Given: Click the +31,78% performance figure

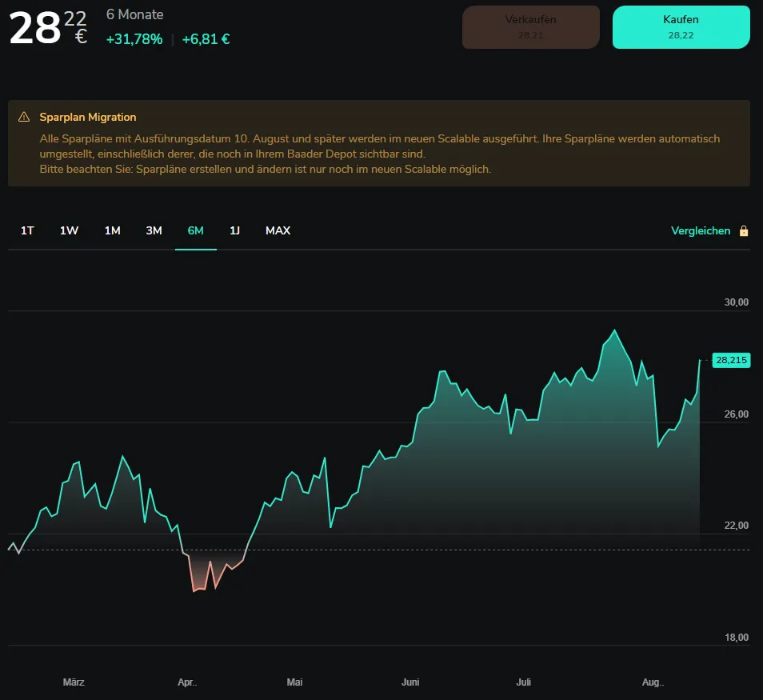Looking at the screenshot, I should coord(134,39).
